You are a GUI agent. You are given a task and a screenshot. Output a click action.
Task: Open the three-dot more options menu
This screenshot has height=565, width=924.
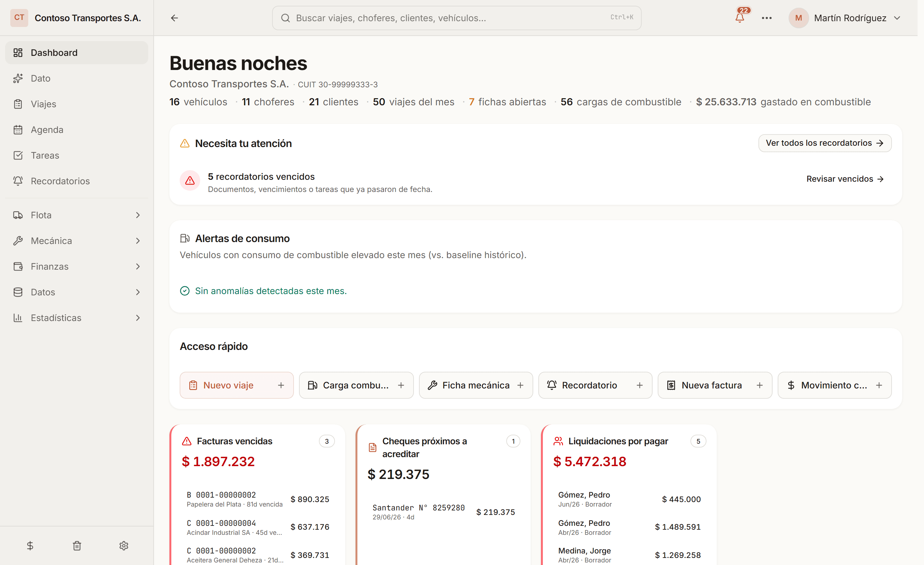pyautogui.click(x=766, y=18)
